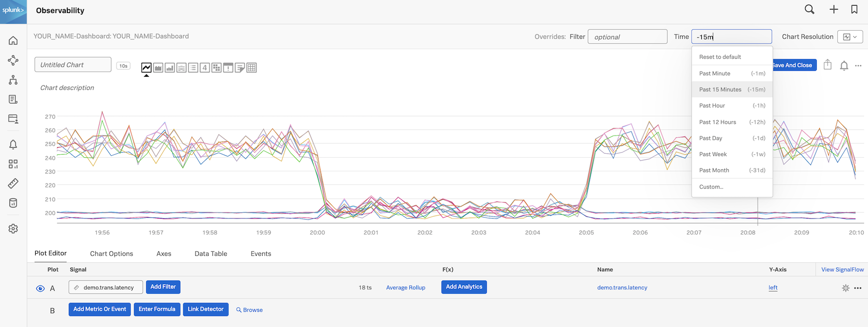Click the Untitled Chart name field
This screenshot has width=868, height=327.
tap(73, 65)
